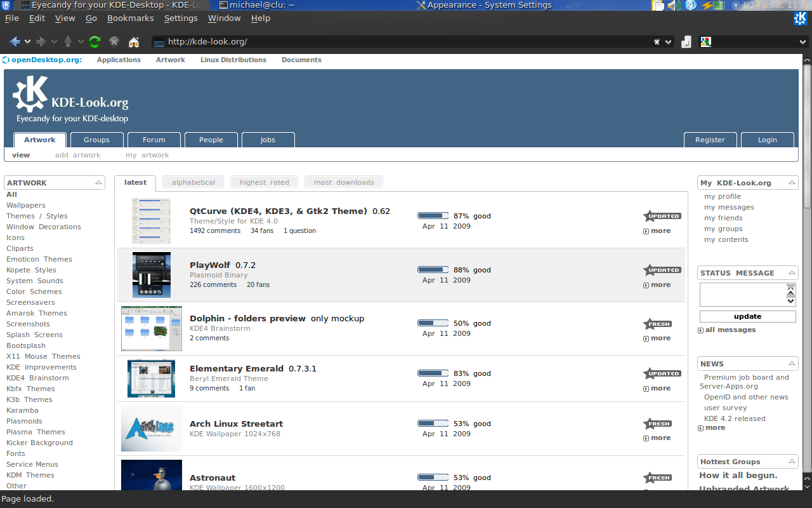Click the blue smiley messenger tray icon
812x508 pixels.
tap(691, 5)
